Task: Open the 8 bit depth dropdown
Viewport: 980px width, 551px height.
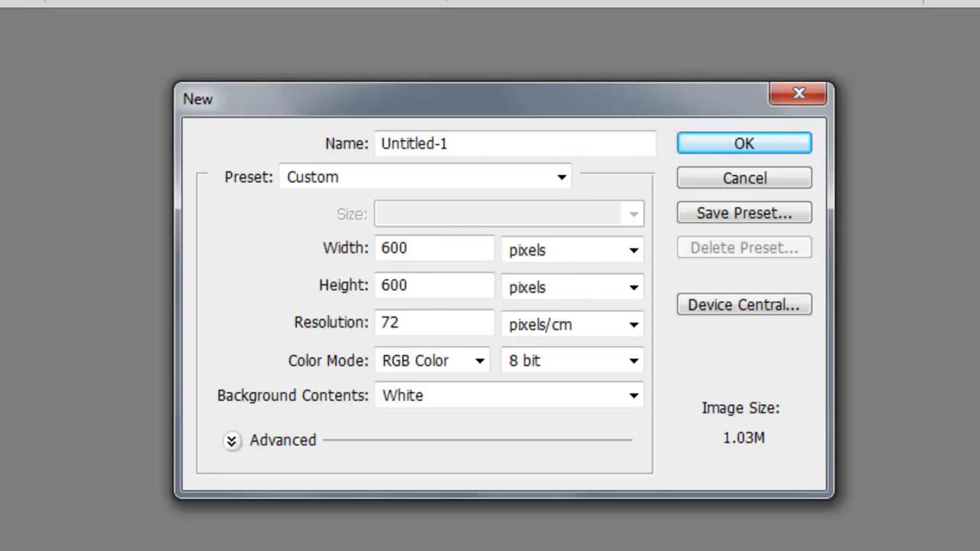Action: 572,360
